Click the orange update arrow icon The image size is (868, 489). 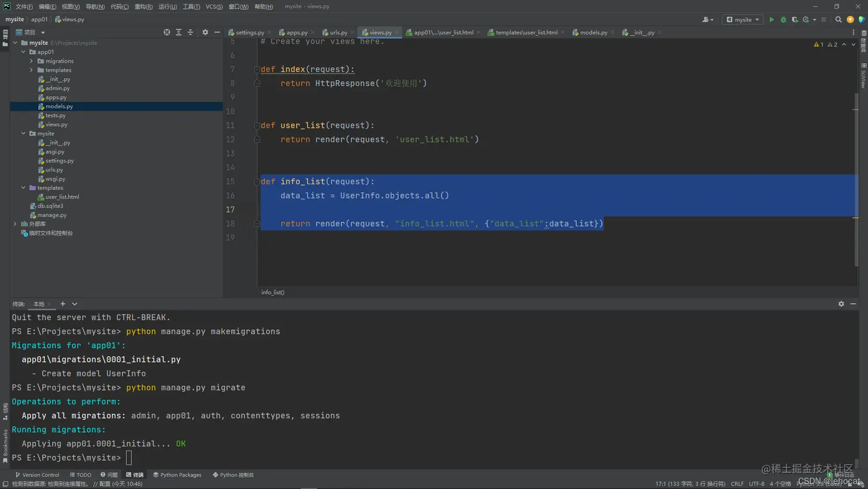[850, 20]
